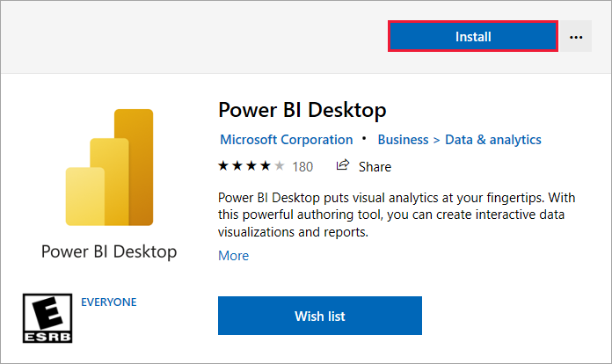Add the app to Wish list
This screenshot has width=612, height=364.
(x=320, y=316)
